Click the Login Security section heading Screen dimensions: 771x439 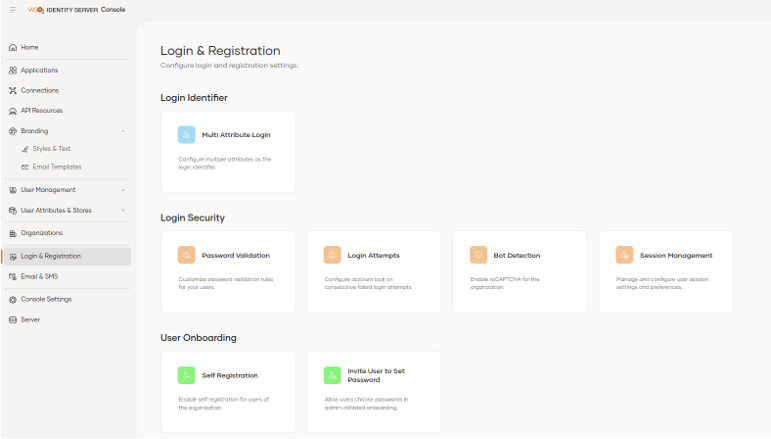point(193,218)
